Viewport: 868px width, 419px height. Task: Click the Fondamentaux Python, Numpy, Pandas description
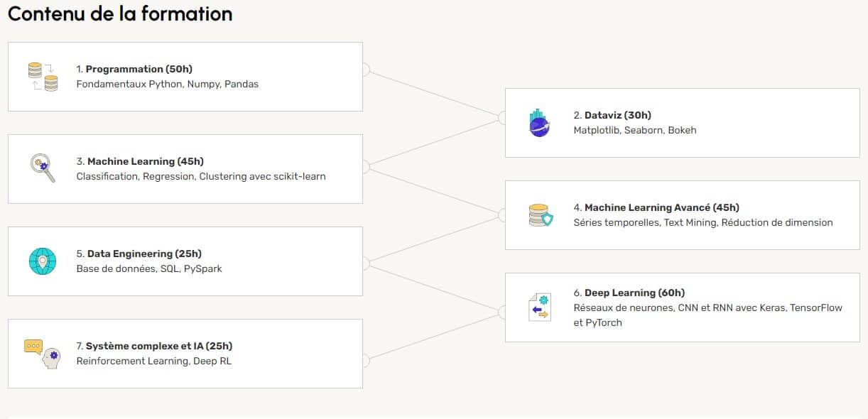point(167,84)
